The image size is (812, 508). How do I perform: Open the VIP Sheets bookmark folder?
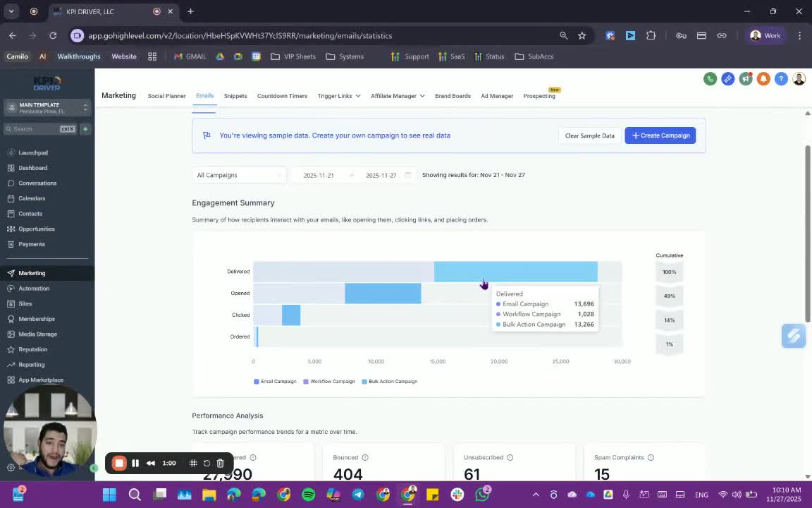293,56
